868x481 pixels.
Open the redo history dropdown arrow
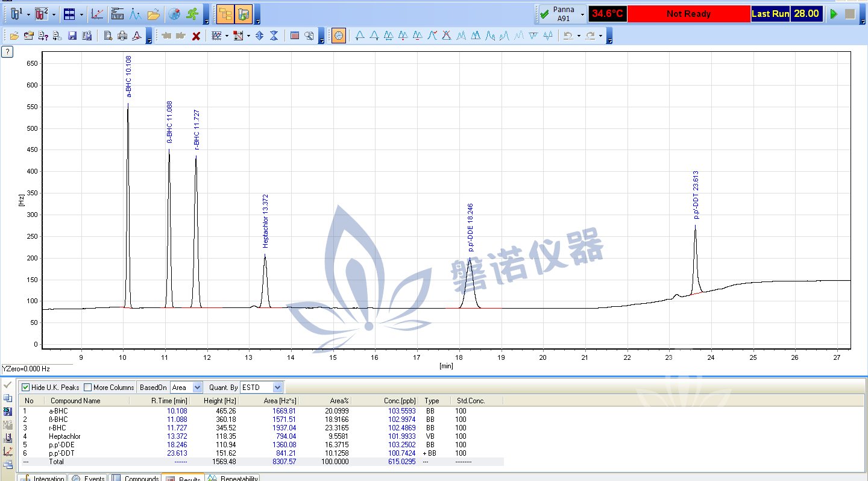pos(600,36)
